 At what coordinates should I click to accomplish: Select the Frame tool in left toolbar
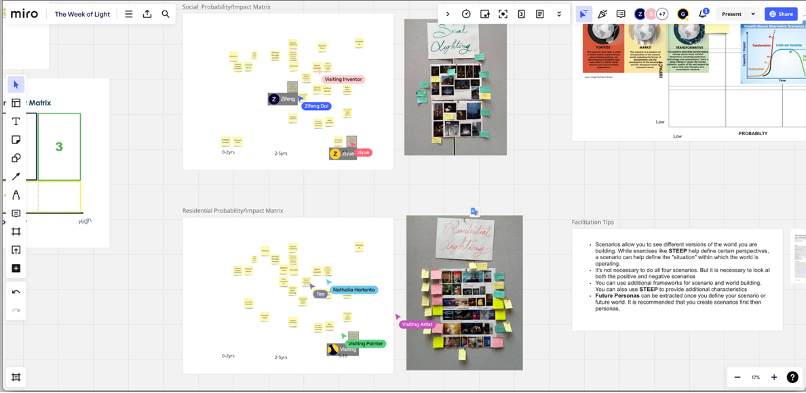(16, 232)
